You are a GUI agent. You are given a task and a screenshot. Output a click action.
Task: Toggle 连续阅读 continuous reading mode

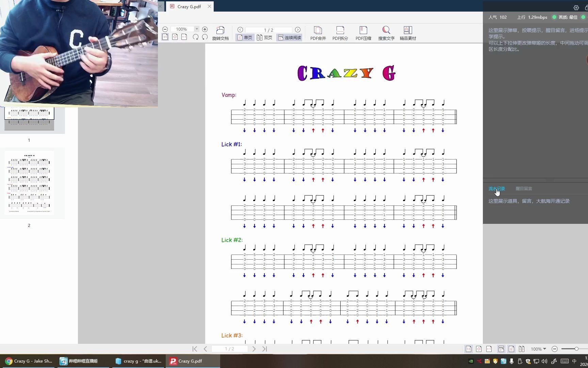[290, 37]
